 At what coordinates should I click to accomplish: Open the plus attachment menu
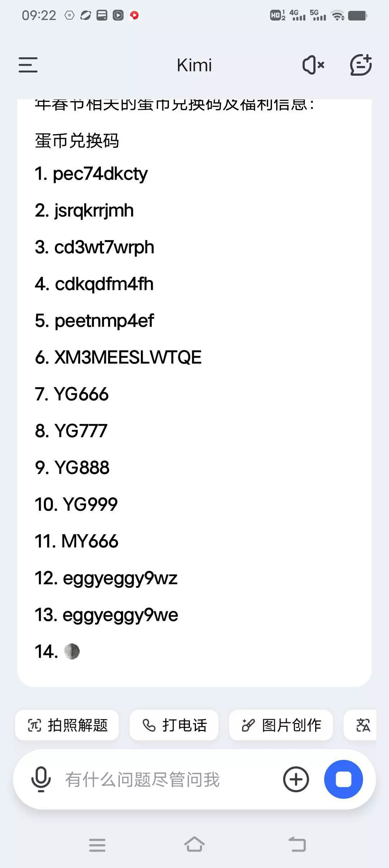click(296, 779)
